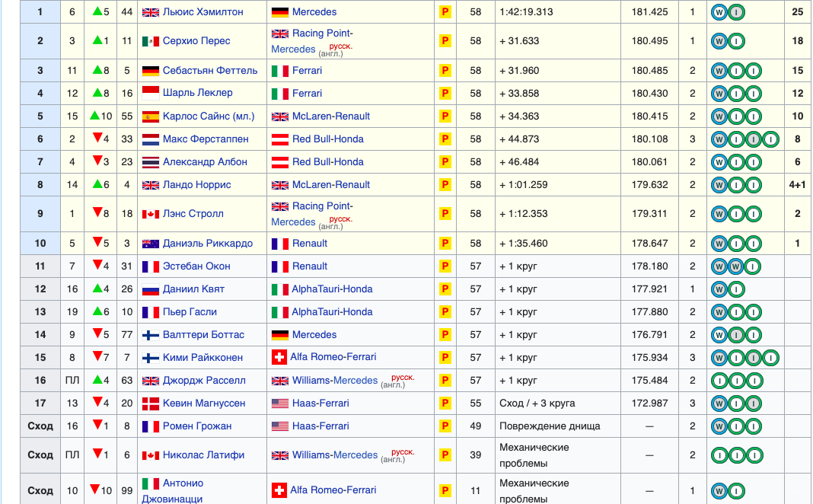Select the text Повреждение днища

[x=550, y=426]
